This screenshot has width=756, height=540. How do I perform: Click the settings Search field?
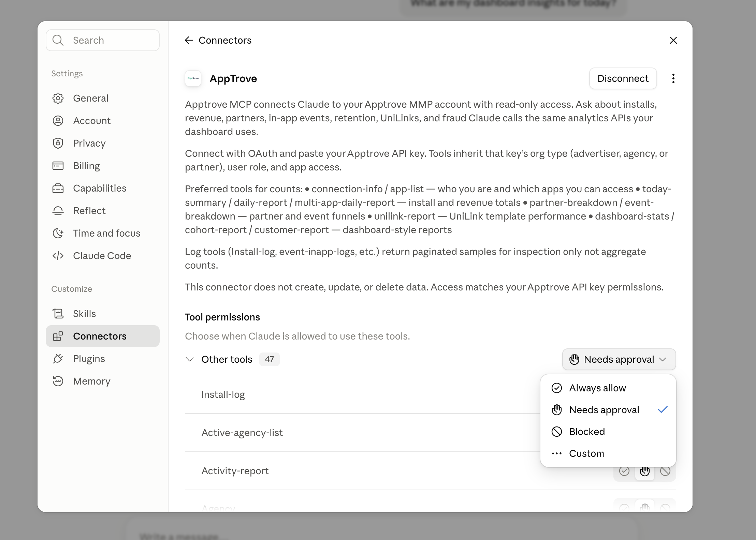pyautogui.click(x=103, y=40)
